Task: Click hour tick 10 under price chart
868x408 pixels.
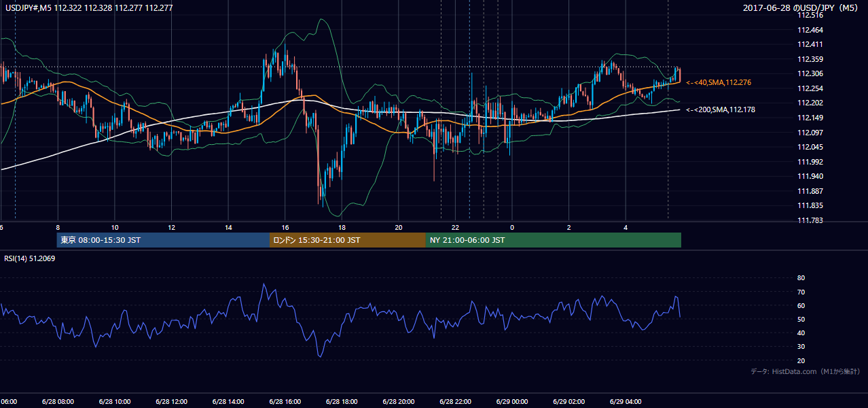Action: [x=115, y=227]
